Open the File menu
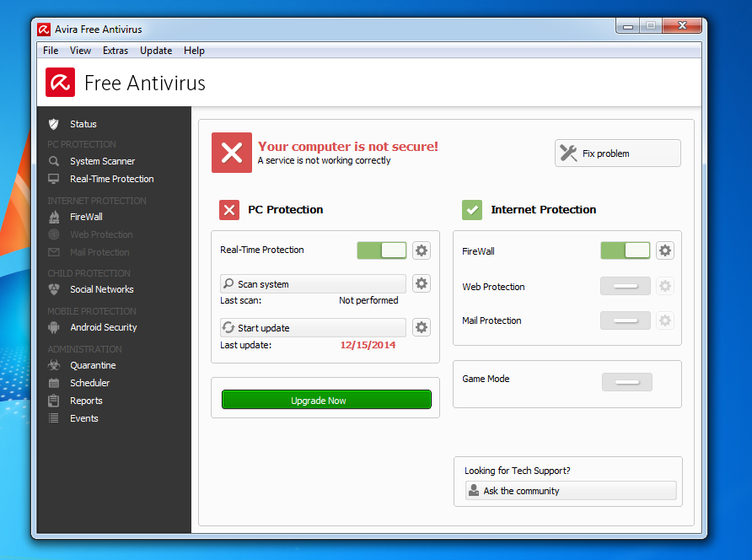The image size is (752, 560). 51,51
